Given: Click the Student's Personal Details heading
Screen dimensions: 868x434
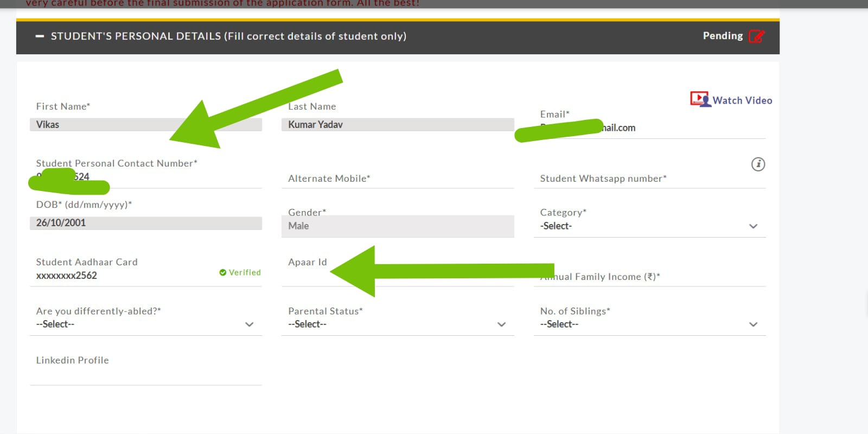Looking at the screenshot, I should pos(228,36).
